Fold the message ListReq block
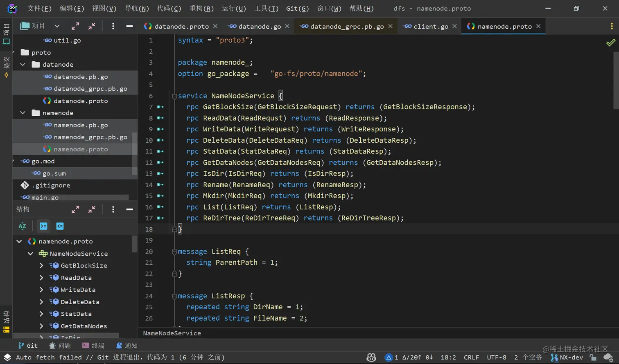The image size is (619, 364). tap(174, 252)
